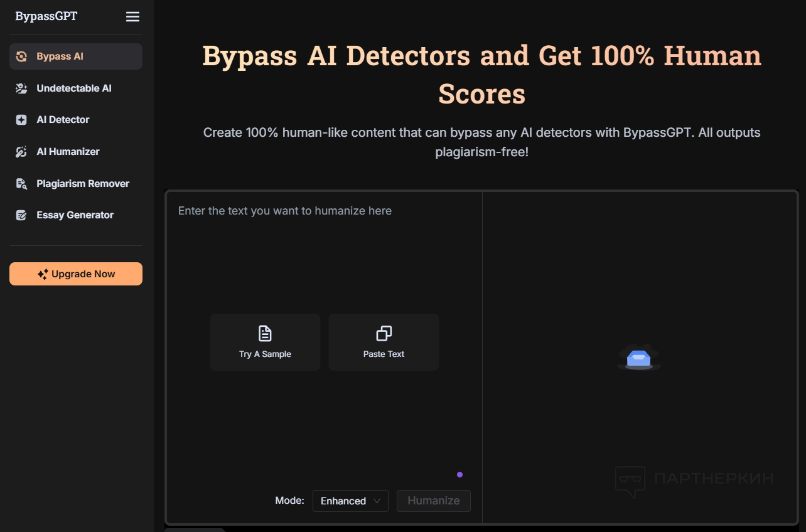This screenshot has width=806, height=532.
Task: Click the sparkle icon on Upgrade Now
Action: pos(43,274)
